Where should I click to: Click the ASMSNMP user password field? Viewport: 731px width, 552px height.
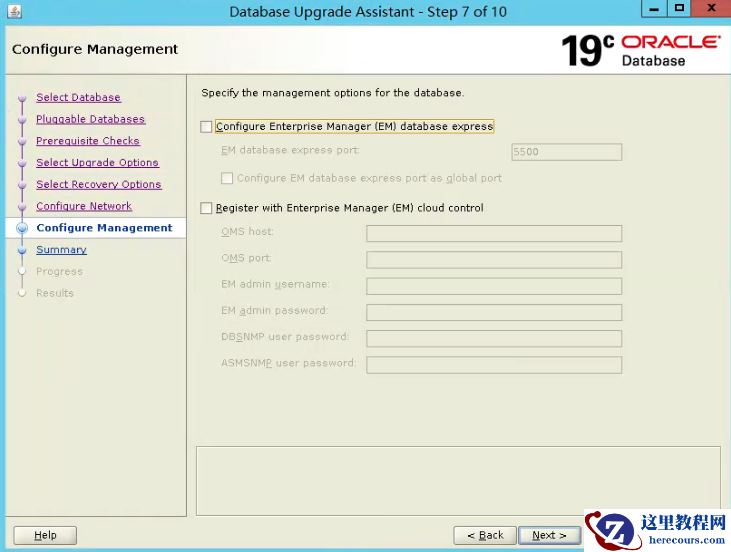[x=494, y=365]
